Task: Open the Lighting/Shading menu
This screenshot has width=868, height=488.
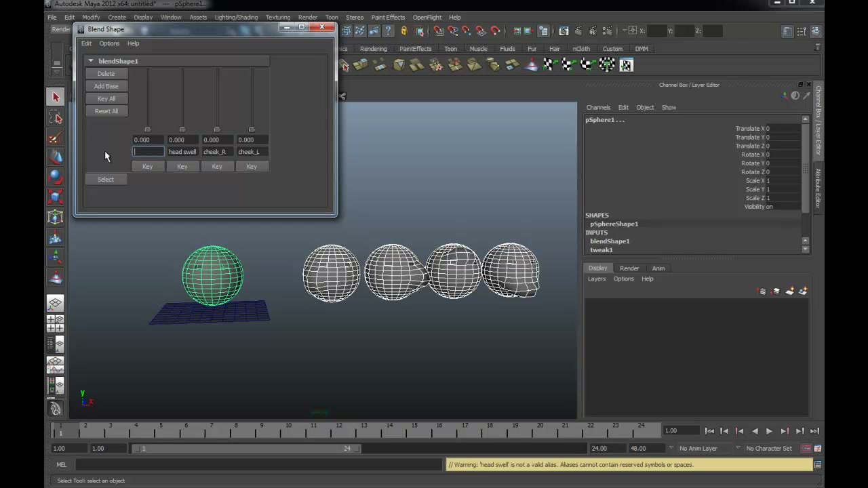Action: [236, 17]
